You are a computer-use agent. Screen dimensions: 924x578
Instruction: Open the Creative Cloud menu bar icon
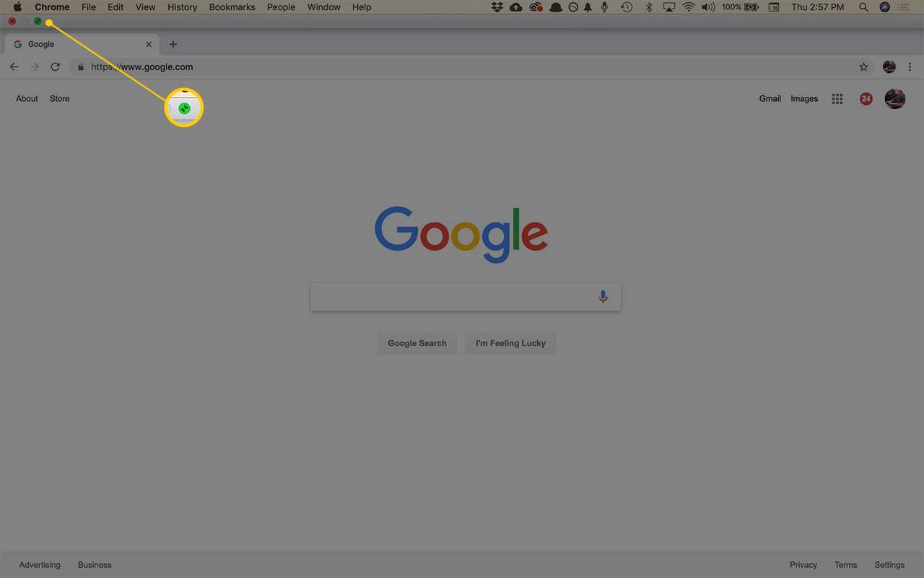536,7
